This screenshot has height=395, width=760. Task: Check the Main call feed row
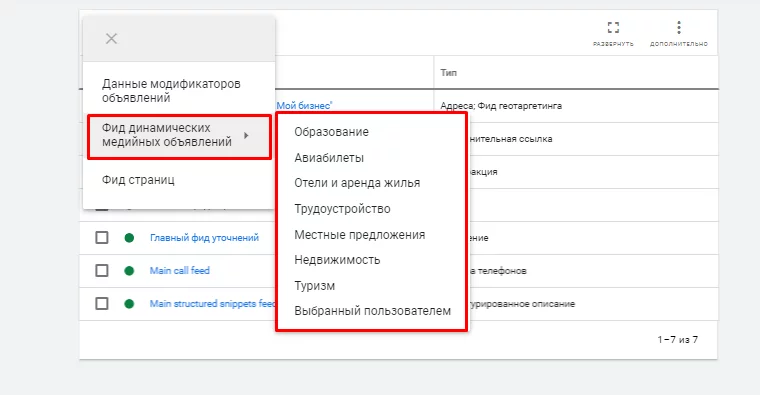click(x=102, y=270)
